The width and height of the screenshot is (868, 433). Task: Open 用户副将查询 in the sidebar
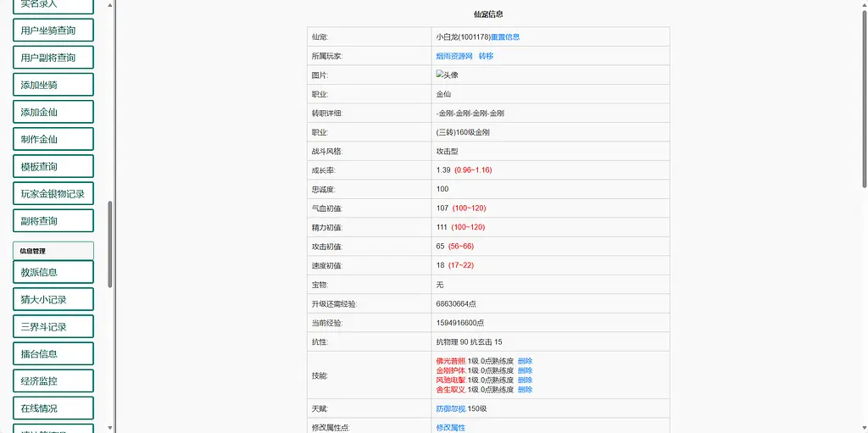53,58
